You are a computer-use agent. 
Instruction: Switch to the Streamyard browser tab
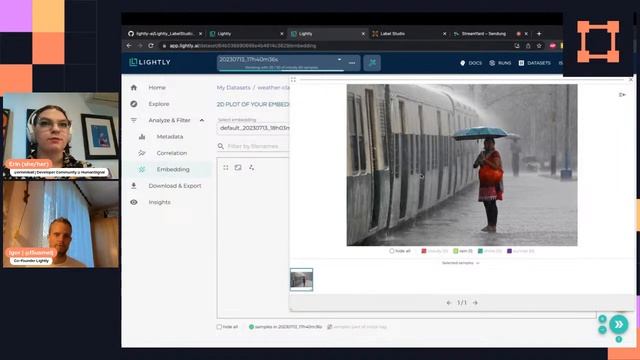(490, 34)
